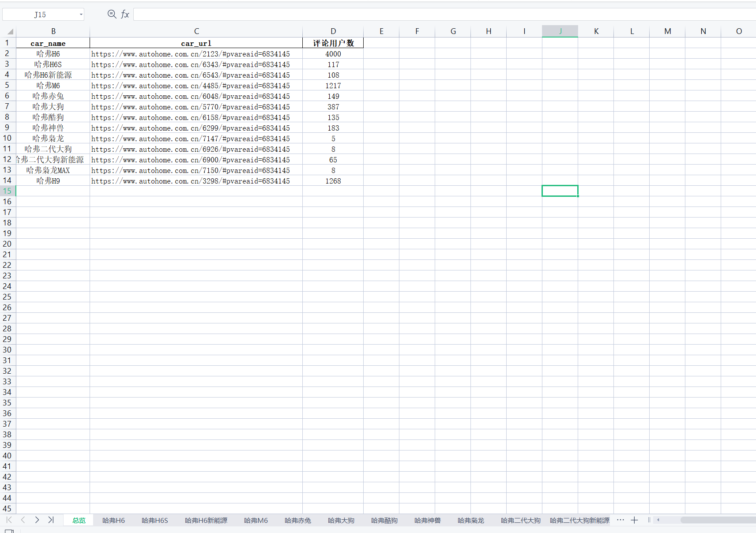
Task: Show more sheets via ellipsis button
Action: (620, 520)
